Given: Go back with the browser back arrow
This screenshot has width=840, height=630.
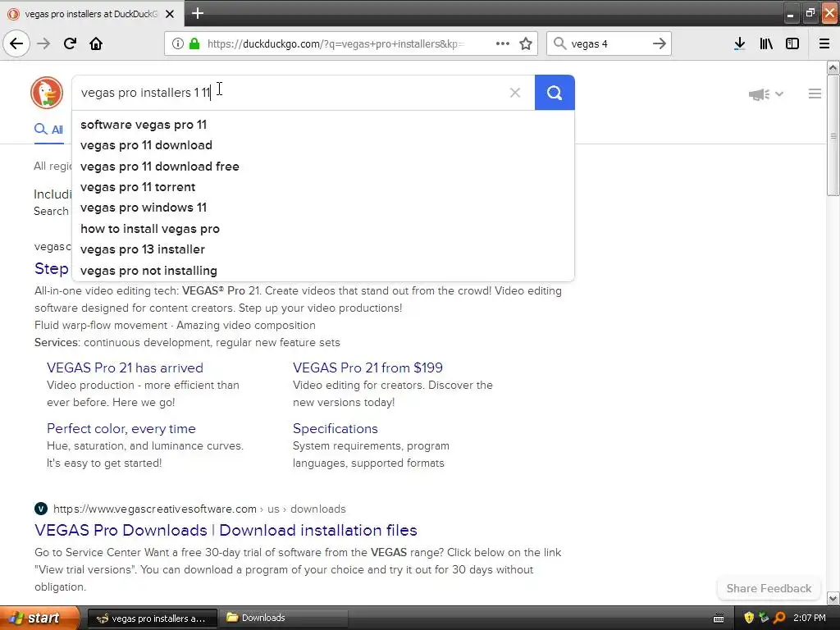Looking at the screenshot, I should (x=16, y=43).
